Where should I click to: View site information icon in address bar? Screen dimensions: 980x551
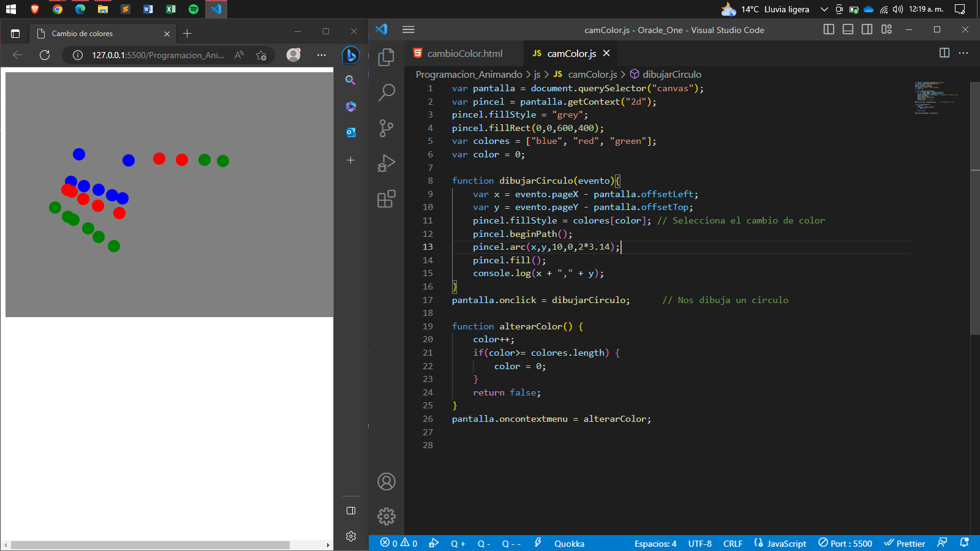(x=78, y=55)
